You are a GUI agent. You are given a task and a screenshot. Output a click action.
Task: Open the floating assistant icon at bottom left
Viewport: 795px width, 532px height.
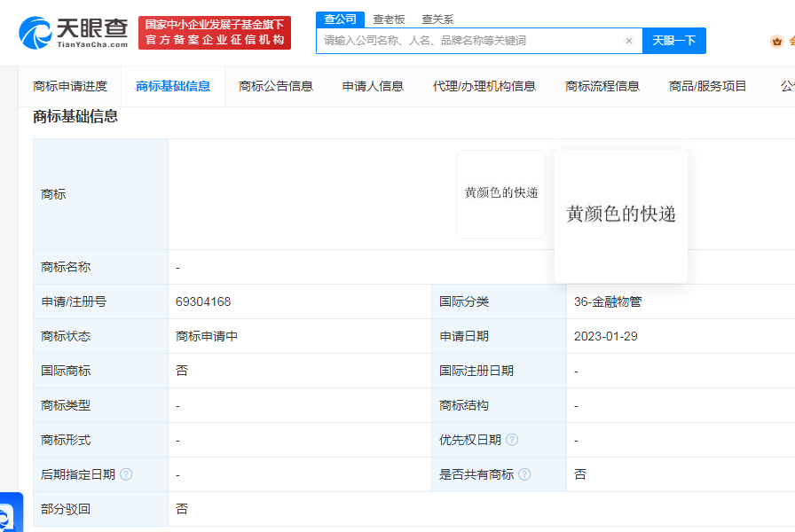click(7, 514)
